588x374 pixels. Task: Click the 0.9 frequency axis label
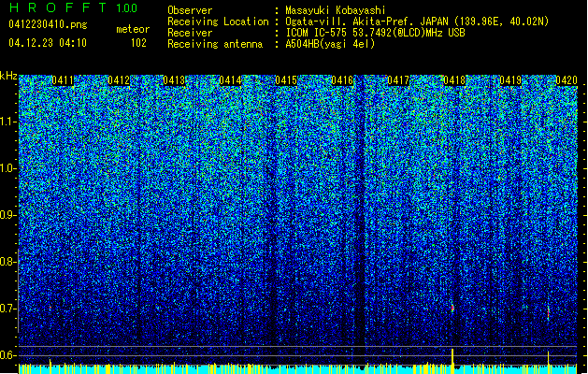[8, 215]
